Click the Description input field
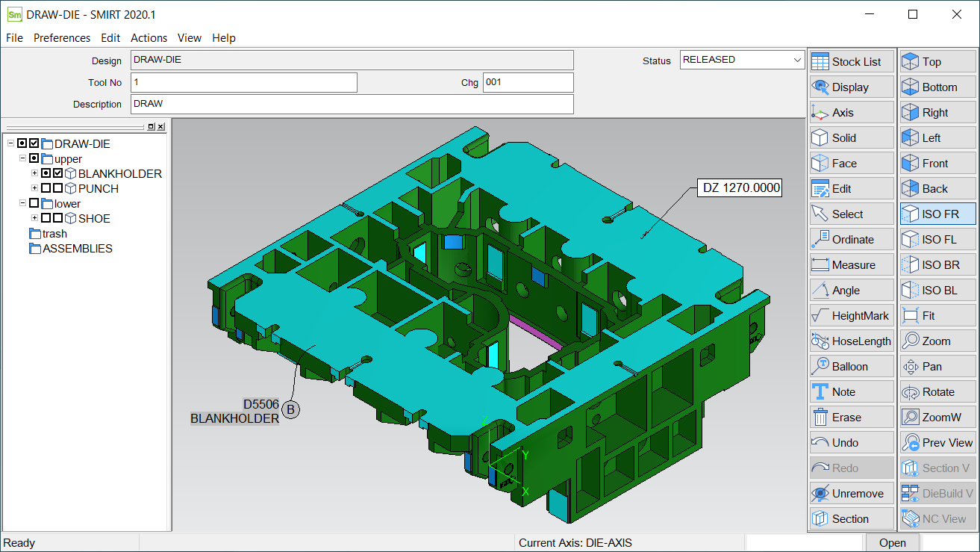Screen dimensions: 980x552 click(352, 104)
